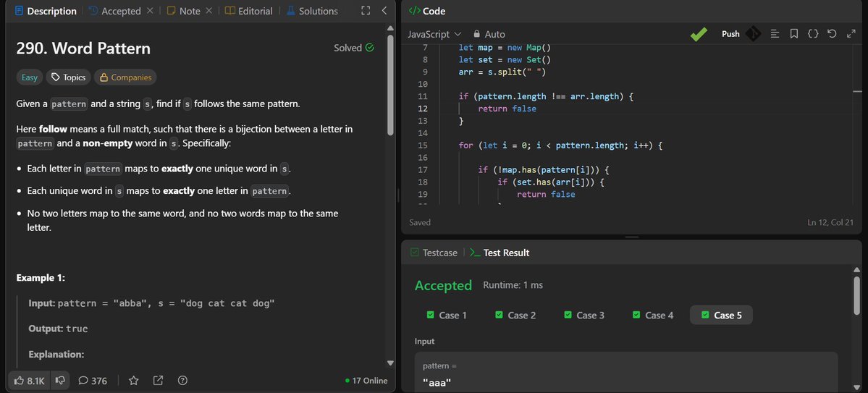Click the 'for' loop code on line 15
The image size is (868, 393).
(x=561, y=145)
